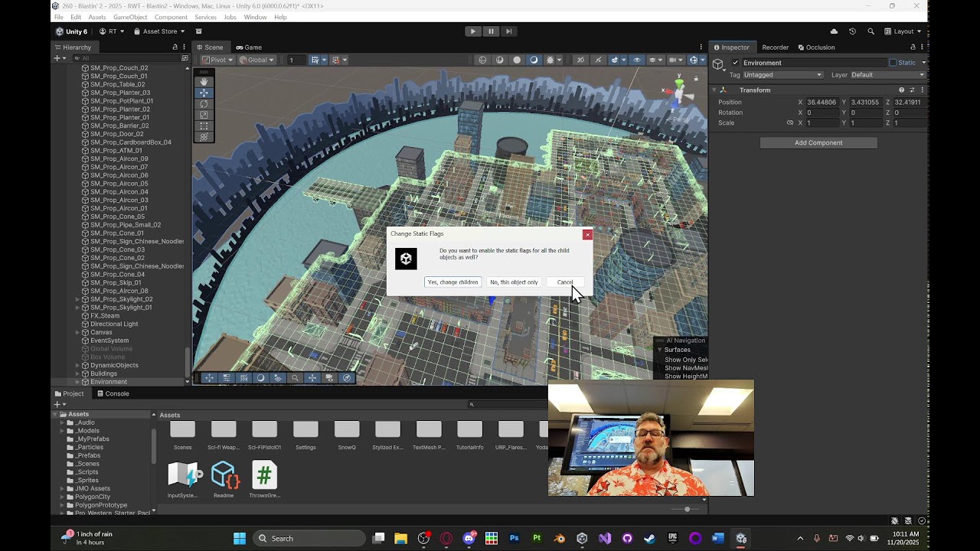
Task: Select the Rect tool in Scene toolbar
Action: click(x=204, y=126)
